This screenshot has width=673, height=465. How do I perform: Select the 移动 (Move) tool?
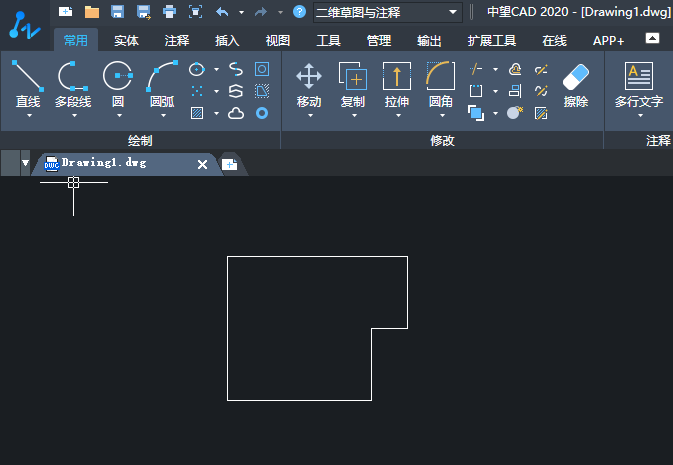click(x=309, y=84)
